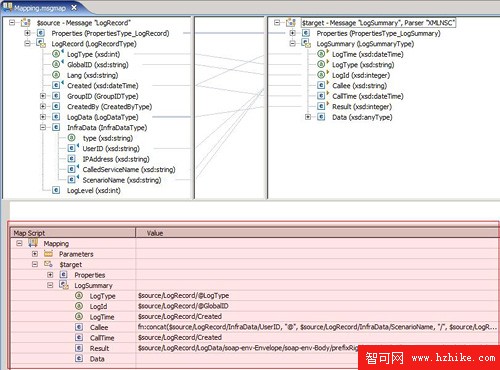Image resolution: width=500 pixels, height=370 pixels.
Task: Click CalledServiceName element icon
Action: coord(72,169)
